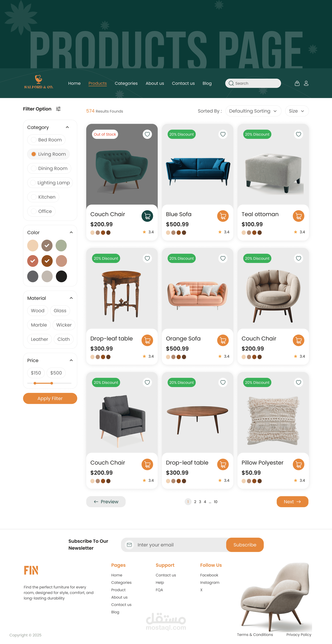
Task: Click the Filter Option sliders icon
Action: coord(58,109)
